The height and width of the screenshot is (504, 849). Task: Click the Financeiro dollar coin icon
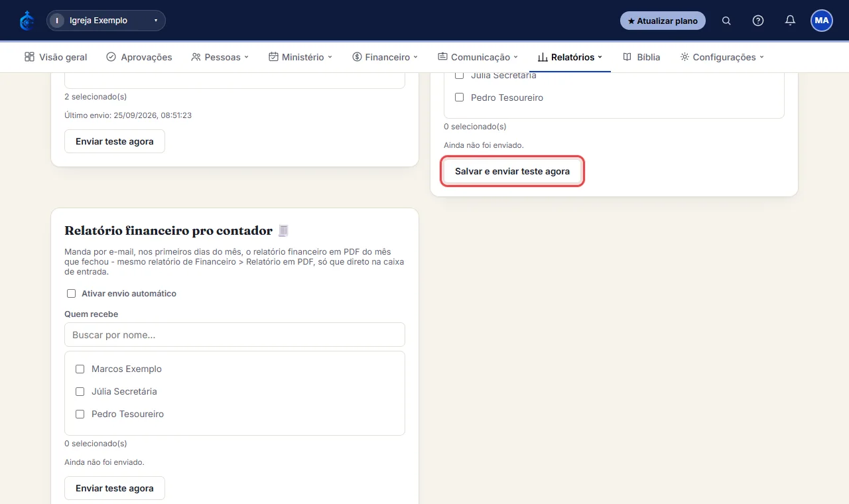[x=357, y=57]
